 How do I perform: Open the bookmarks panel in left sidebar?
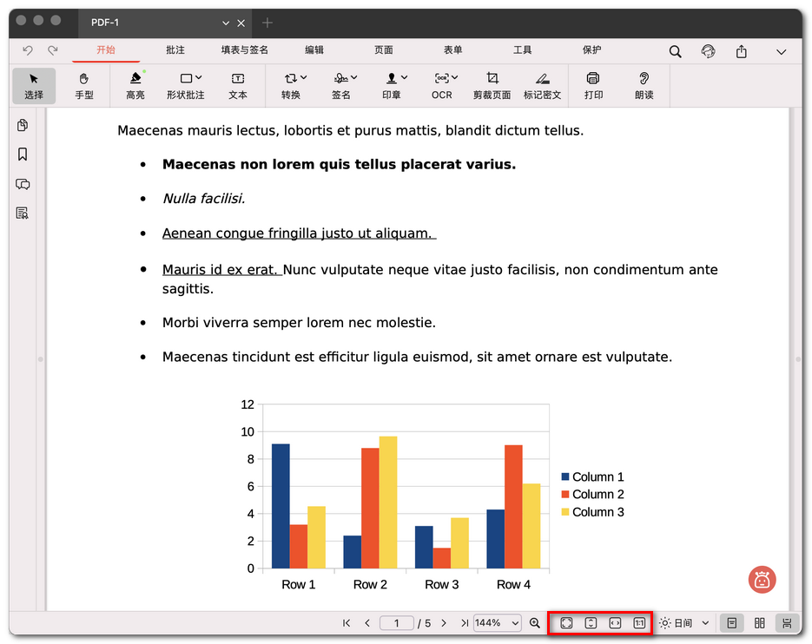(x=23, y=154)
